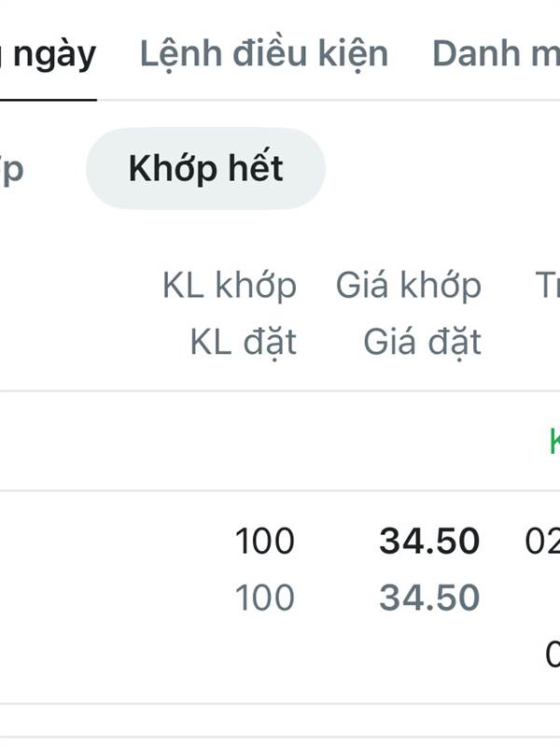
Task: Click the lone cut-off "0" below the "02" value
Action: tap(553, 654)
